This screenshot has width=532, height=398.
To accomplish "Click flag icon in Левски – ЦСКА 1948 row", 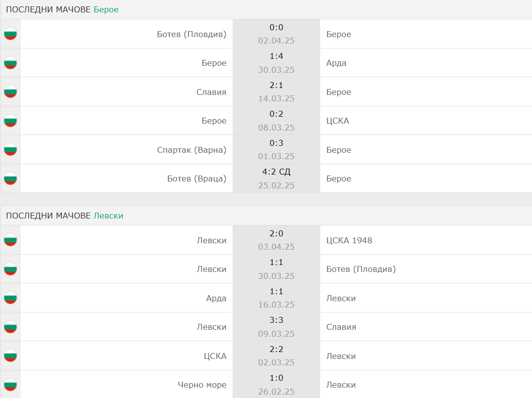I will pos(10,240).
